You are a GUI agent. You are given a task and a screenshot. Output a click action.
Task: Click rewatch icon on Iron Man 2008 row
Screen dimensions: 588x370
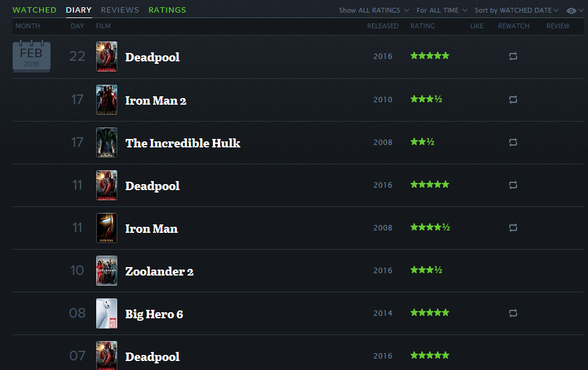[x=513, y=228]
